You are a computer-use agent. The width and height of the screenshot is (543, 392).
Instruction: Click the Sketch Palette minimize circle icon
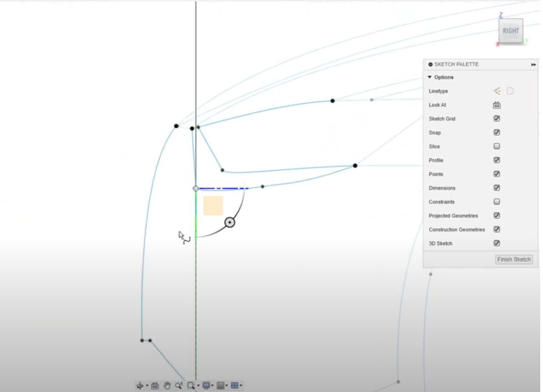430,64
